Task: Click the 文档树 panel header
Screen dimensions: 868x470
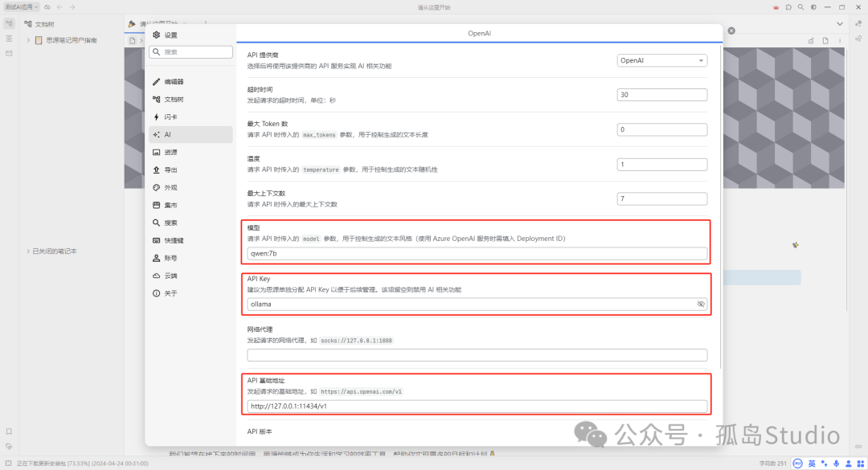Action: [44, 24]
